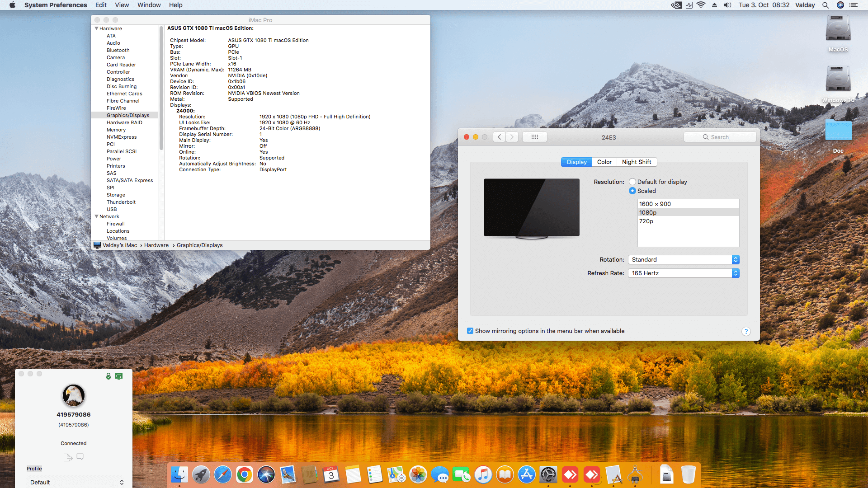Click the eagle profile picture

(x=74, y=395)
